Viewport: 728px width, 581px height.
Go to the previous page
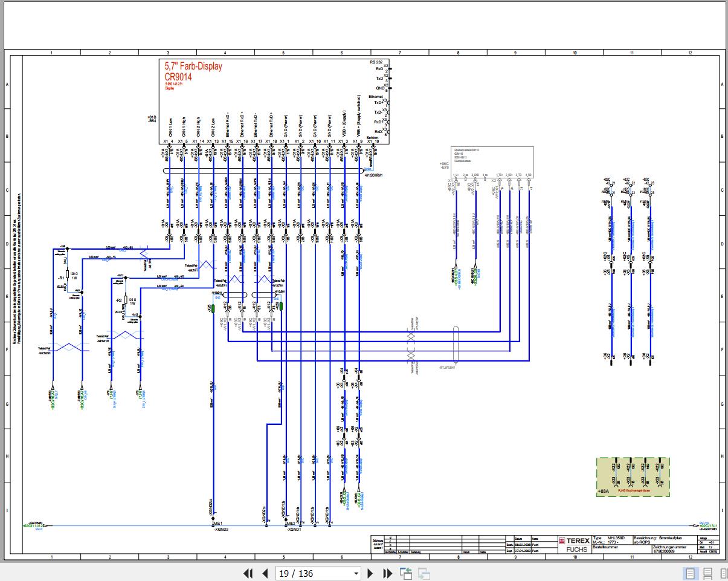click(x=265, y=573)
